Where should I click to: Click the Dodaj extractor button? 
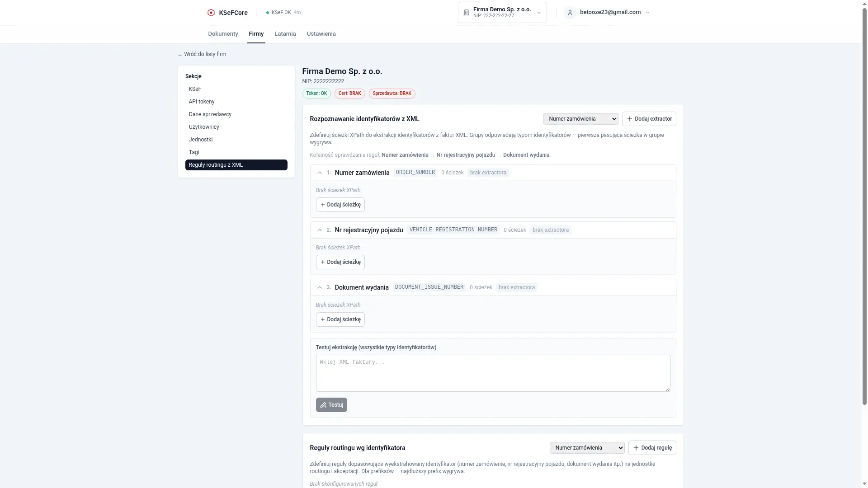649,119
